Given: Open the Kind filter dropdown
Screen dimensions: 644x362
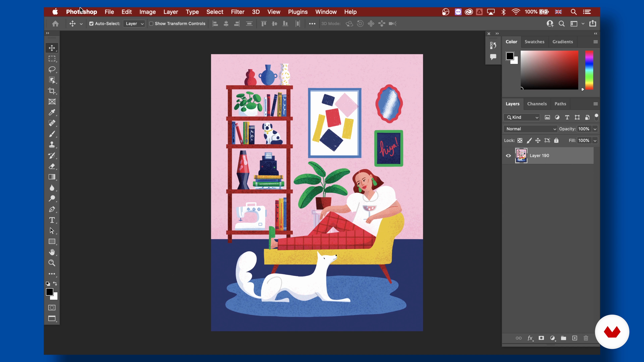Looking at the screenshot, I should [x=522, y=117].
